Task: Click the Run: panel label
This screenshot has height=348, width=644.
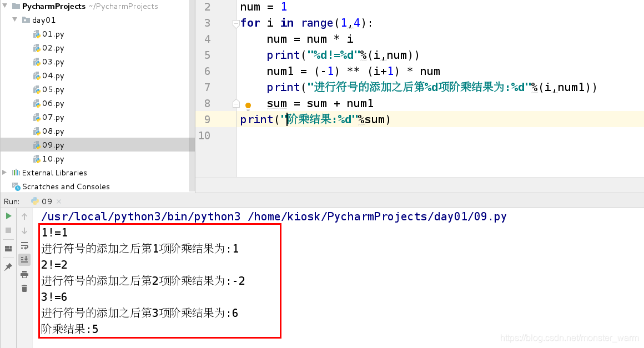Action: coord(12,201)
